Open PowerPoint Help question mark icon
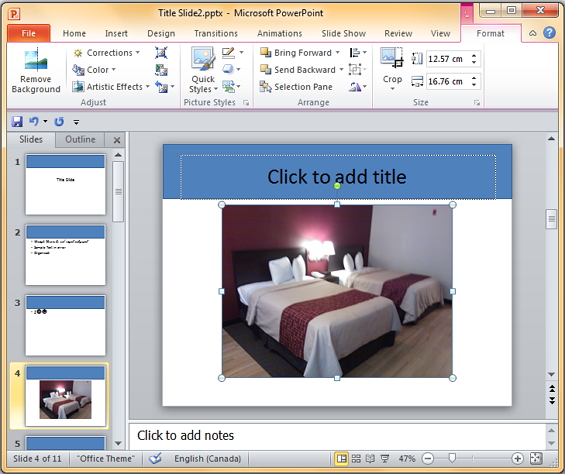Viewport: 565px width, 474px height. 549,33
